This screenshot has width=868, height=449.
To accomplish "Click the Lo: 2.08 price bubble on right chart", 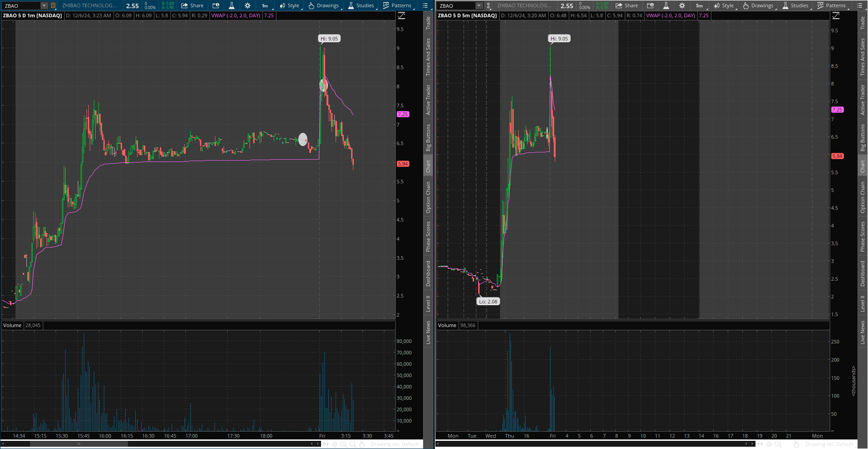I will 488,301.
